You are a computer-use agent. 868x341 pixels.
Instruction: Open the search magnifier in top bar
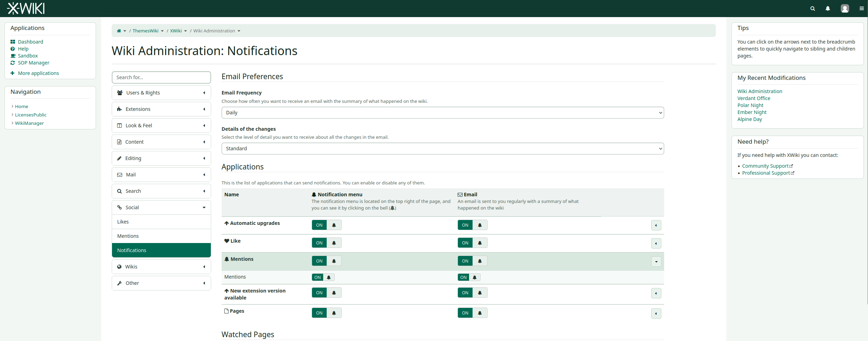[813, 8]
